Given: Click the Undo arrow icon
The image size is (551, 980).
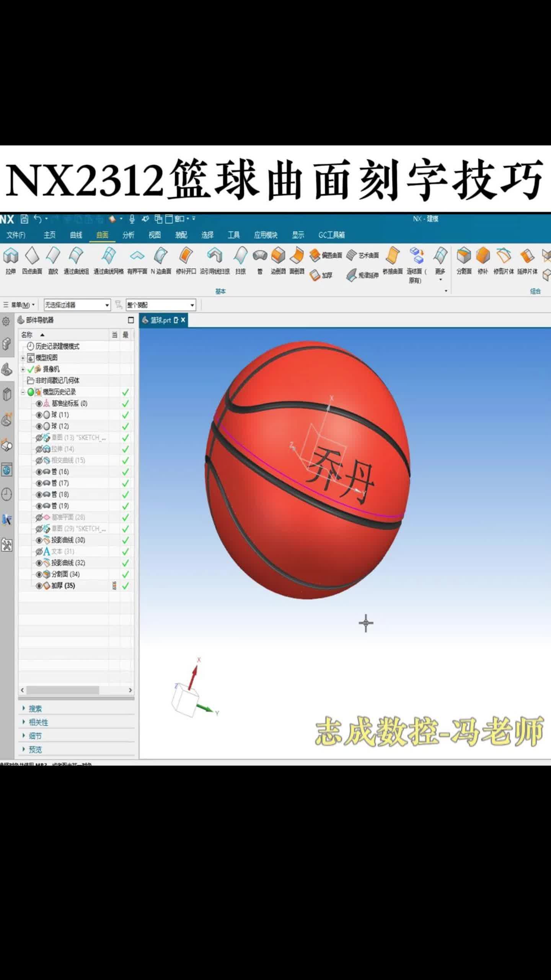Looking at the screenshot, I should tap(37, 219).
